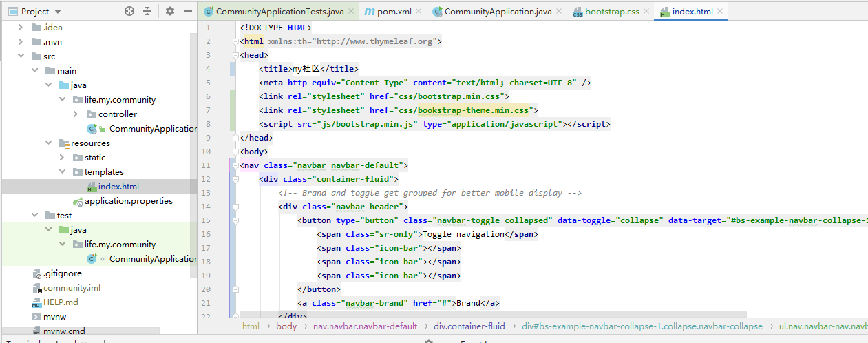Expand the controller package arrow
This screenshot has width=868, height=343.
click(x=76, y=114)
